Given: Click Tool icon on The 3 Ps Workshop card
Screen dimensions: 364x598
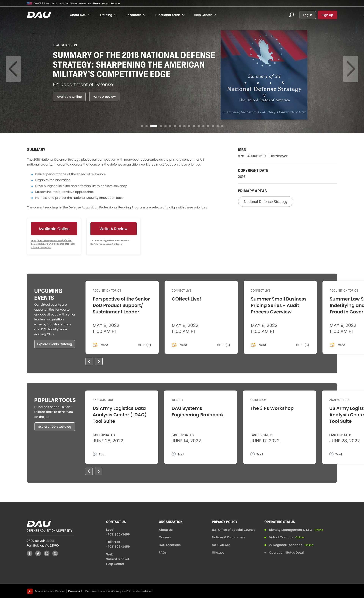Looking at the screenshot, I should pos(252,454).
